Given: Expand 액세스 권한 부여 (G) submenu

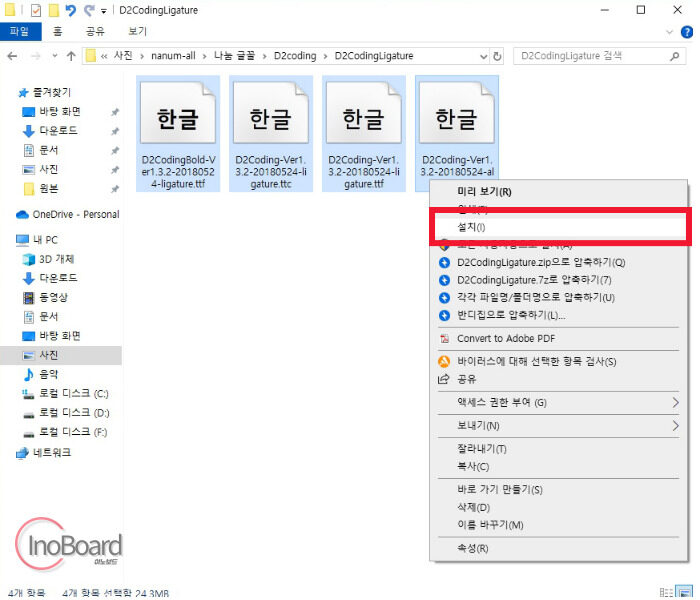Looking at the screenshot, I should coord(558,402).
